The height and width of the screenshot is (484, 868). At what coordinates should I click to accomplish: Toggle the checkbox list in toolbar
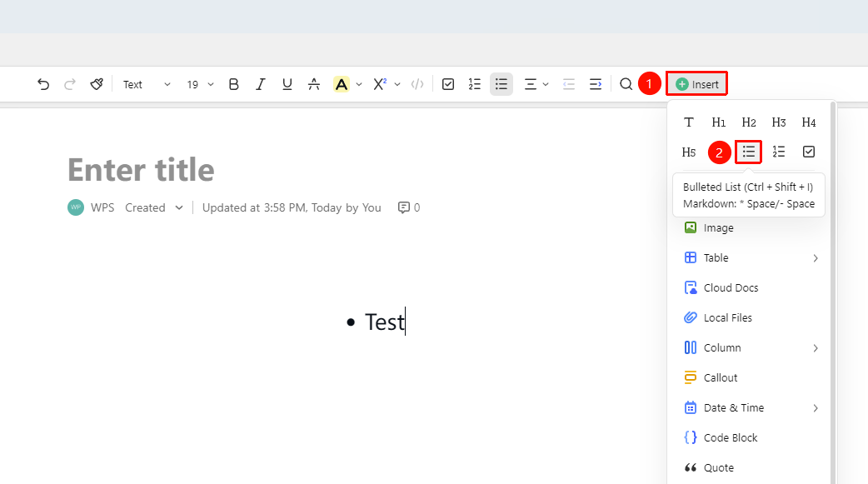point(448,84)
